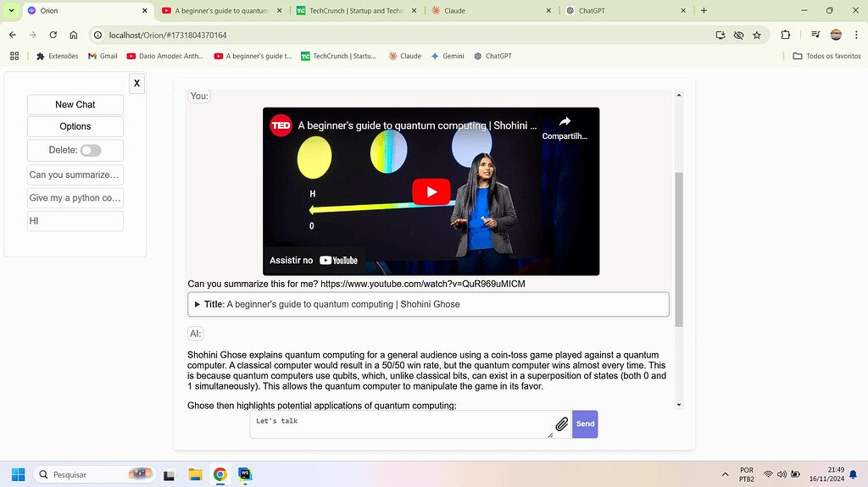Close the sidebar with X button

coord(136,83)
